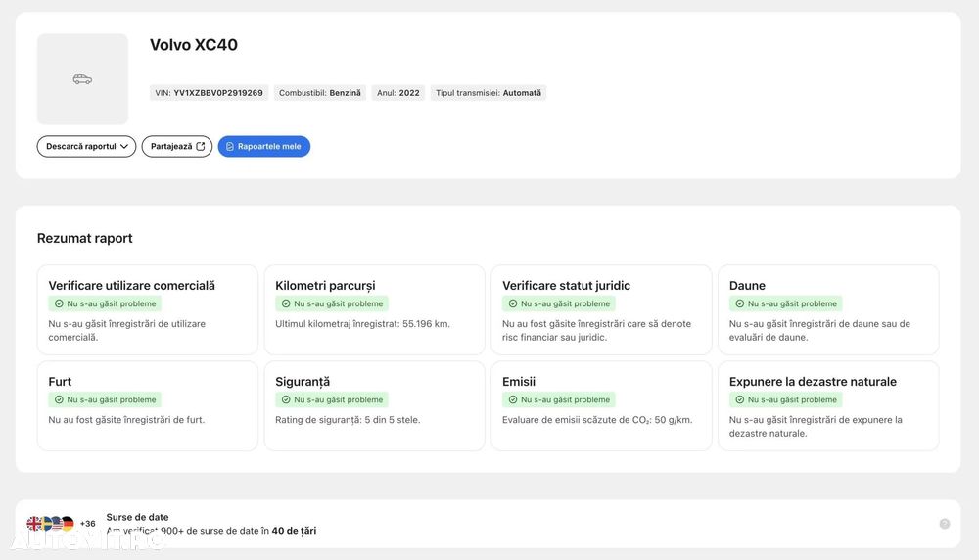The width and height of the screenshot is (979, 560).
Task: Click checkmark badge under Verificare statut juridic
Action: click(x=559, y=303)
